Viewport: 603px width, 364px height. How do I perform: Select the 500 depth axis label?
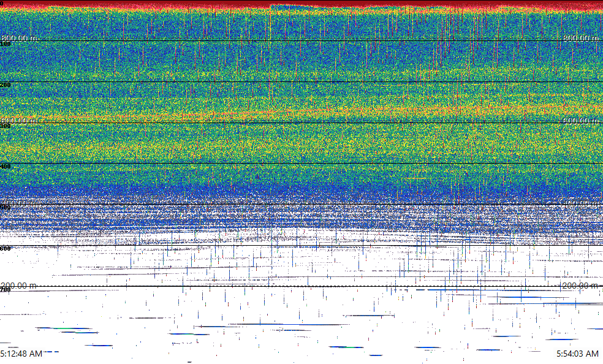[6, 208]
